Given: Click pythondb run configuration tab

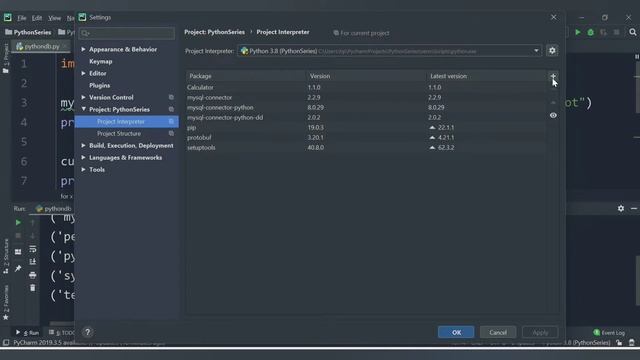Looking at the screenshot, I should pyautogui.click(x=53, y=209).
